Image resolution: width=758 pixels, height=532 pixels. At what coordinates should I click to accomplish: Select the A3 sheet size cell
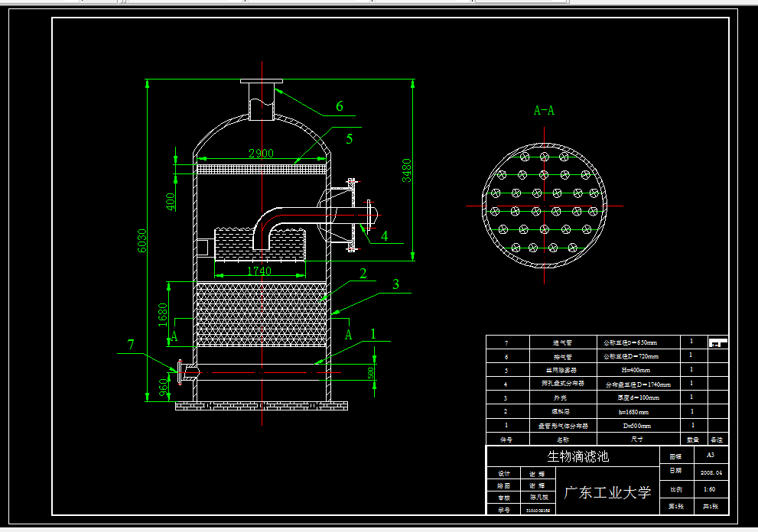(710, 455)
